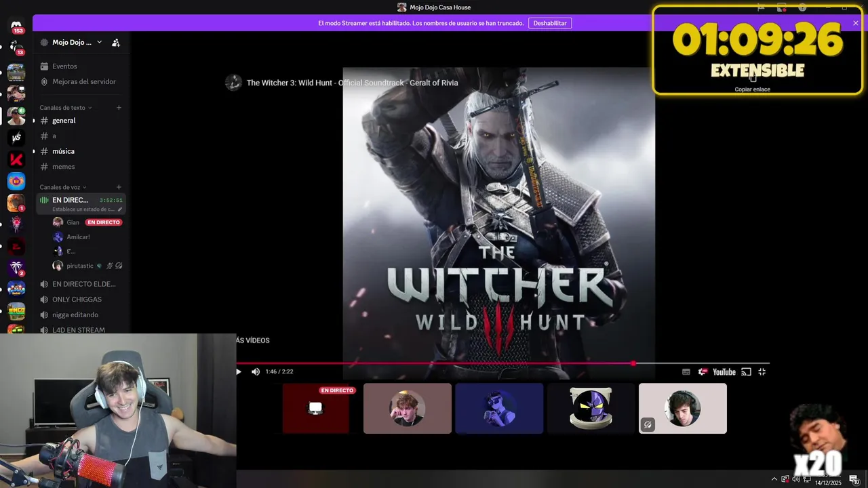Open the VS server icon

click(16, 138)
